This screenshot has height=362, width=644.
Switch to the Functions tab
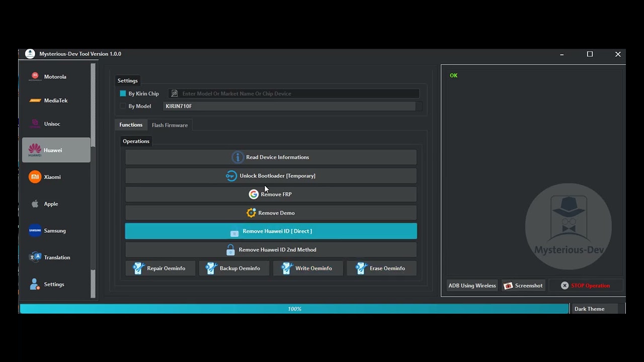point(131,125)
